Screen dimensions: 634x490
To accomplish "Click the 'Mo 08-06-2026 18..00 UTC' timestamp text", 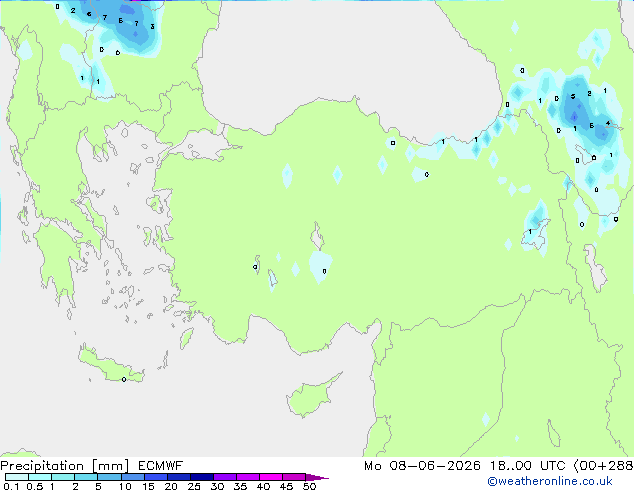I will coord(464,466).
